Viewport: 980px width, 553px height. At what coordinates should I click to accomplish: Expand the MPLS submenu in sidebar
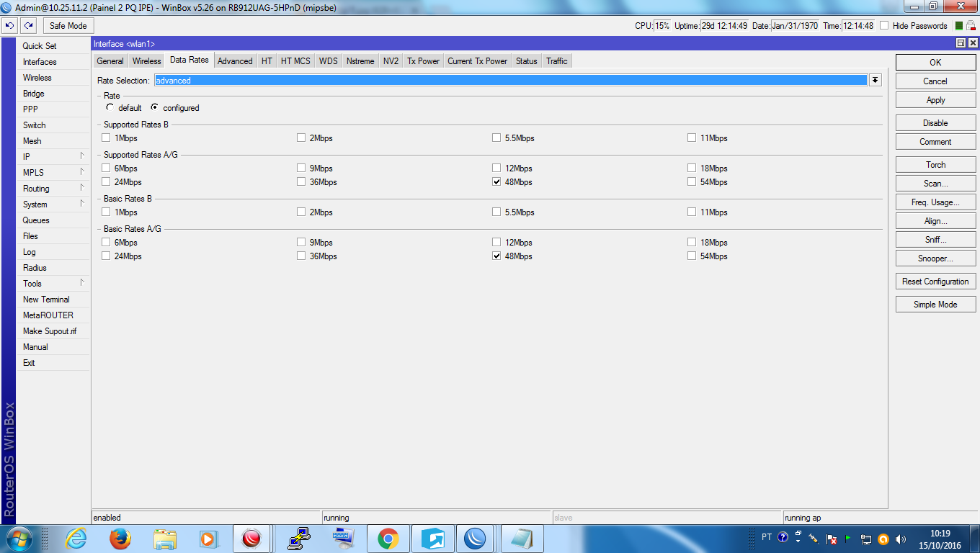click(x=82, y=171)
